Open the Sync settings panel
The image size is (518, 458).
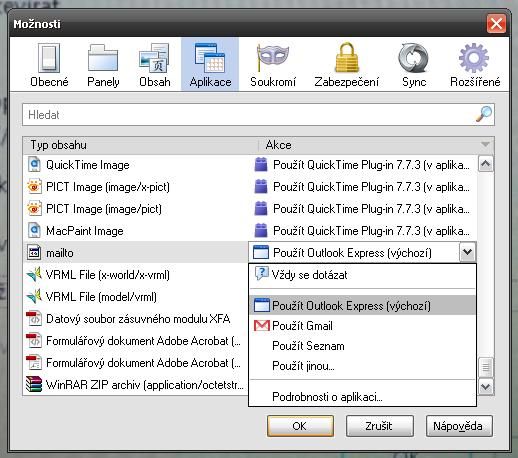414,65
